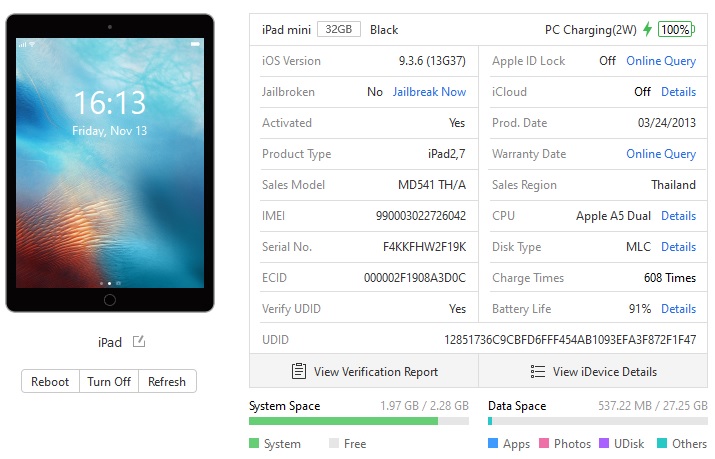Click the long UDID string value
Screen dimensions: 715x459
tap(570, 340)
